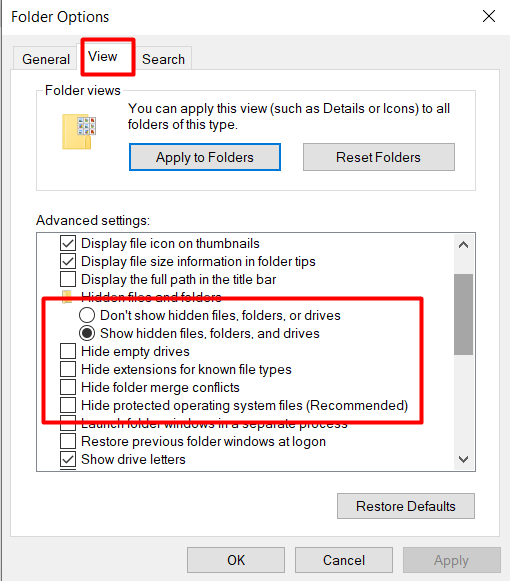Select Don't show hidden files, folders, or drives

pyautogui.click(x=87, y=315)
